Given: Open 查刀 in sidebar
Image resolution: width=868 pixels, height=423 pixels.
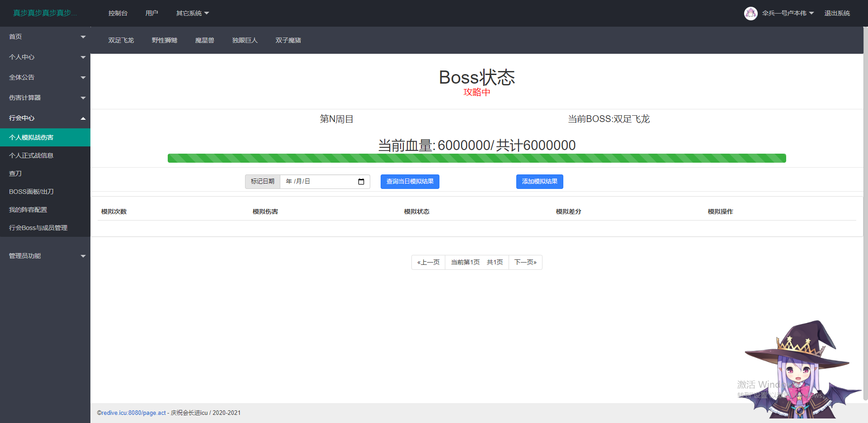Looking at the screenshot, I should coord(45,174).
